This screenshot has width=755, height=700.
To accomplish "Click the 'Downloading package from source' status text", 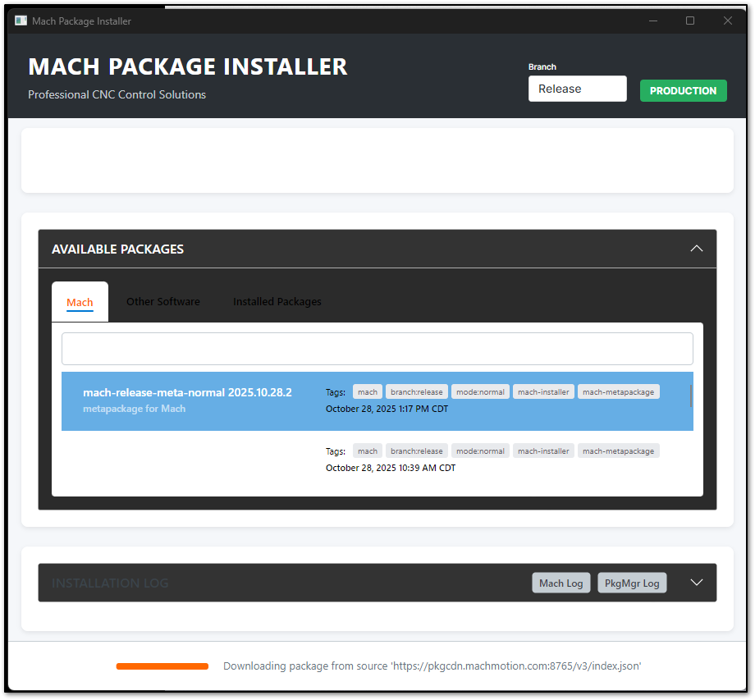I will coord(432,666).
